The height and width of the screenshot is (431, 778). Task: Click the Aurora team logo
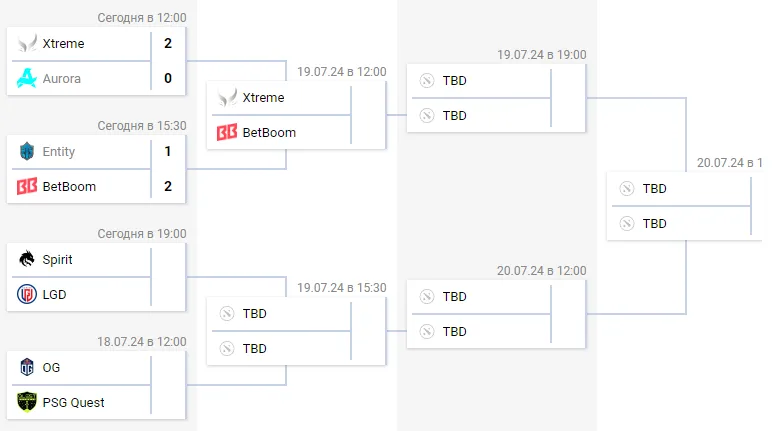27,78
